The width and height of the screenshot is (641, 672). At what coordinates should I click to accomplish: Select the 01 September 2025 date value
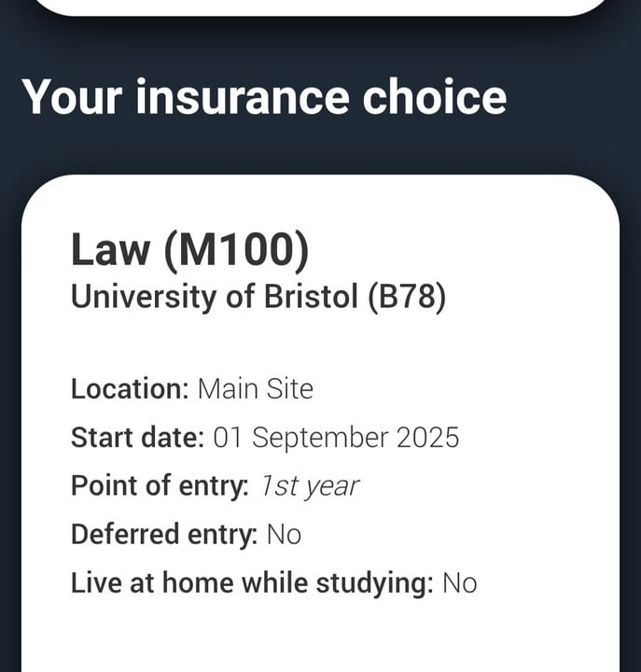[x=336, y=437]
